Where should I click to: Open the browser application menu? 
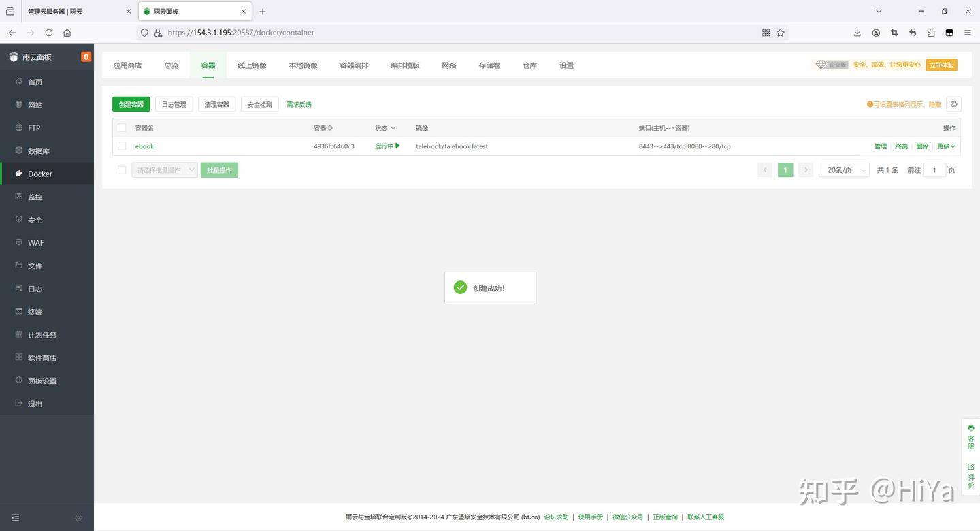(968, 33)
